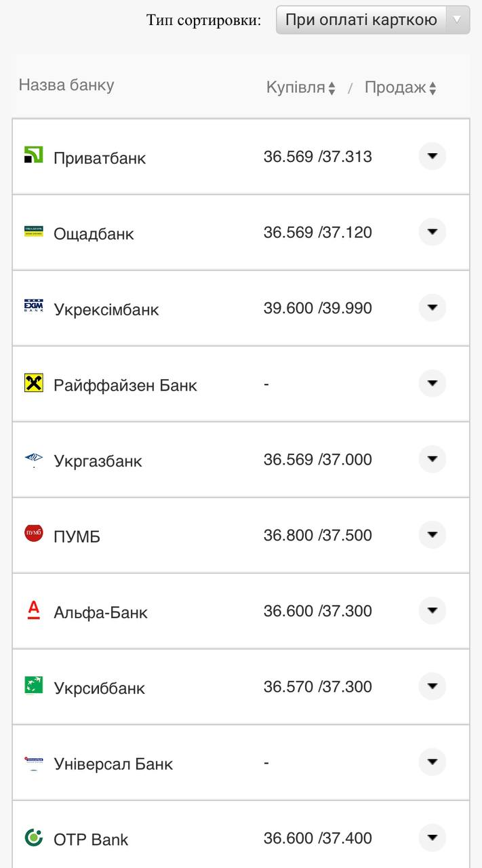Open the Альфа-Банк bank name link
This screenshot has height=868, width=482.
(100, 612)
